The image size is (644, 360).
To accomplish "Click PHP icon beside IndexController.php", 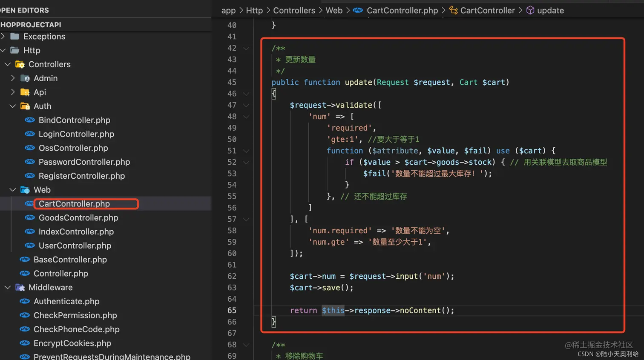I will (30, 231).
